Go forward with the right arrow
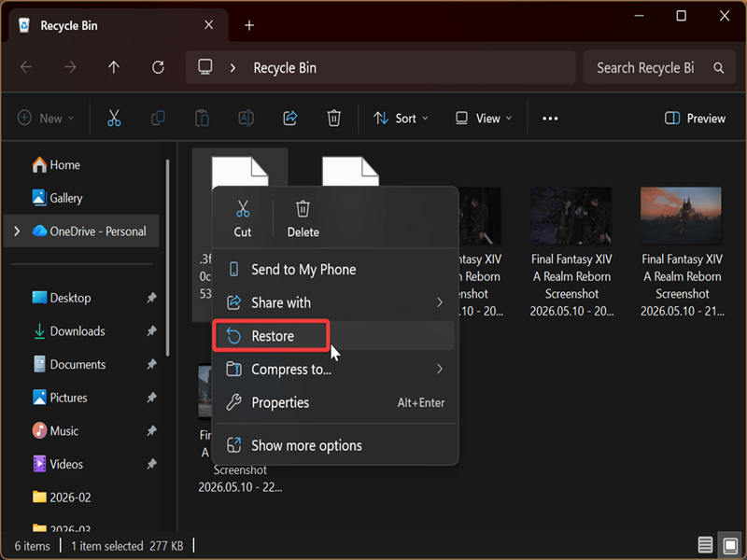Image resolution: width=747 pixels, height=560 pixels. point(70,67)
